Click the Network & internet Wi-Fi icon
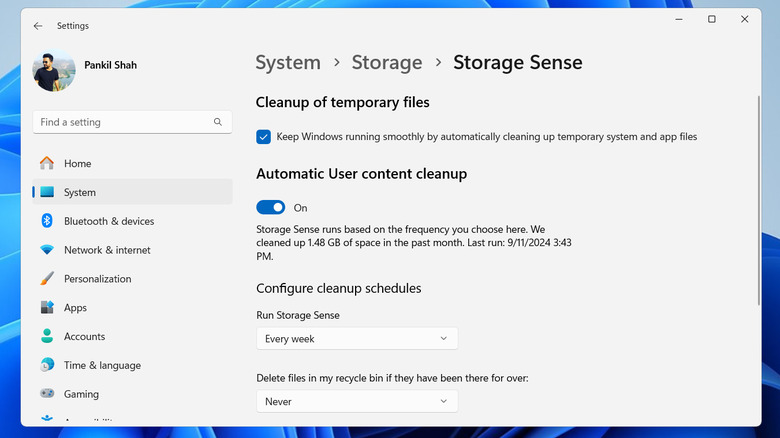The image size is (780, 438). click(47, 250)
